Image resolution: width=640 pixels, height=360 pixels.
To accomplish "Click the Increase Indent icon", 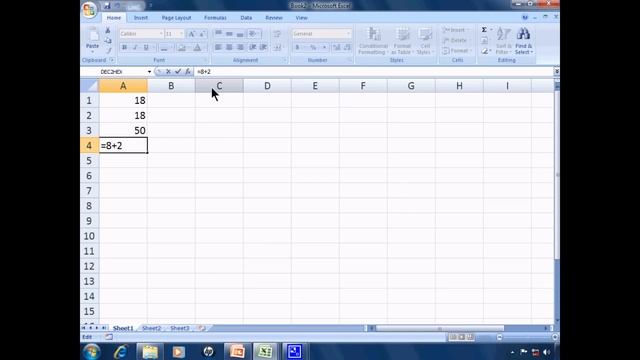I will [x=264, y=47].
